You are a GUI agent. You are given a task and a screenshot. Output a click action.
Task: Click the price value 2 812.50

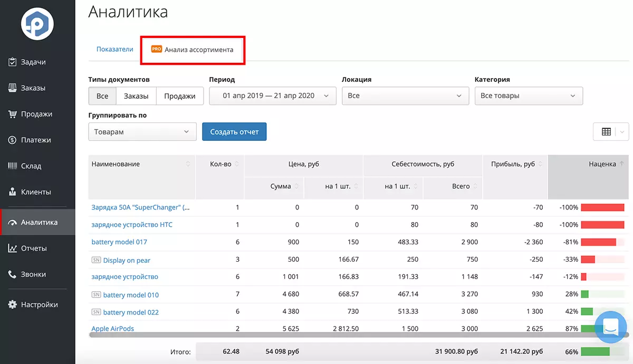(x=346, y=329)
